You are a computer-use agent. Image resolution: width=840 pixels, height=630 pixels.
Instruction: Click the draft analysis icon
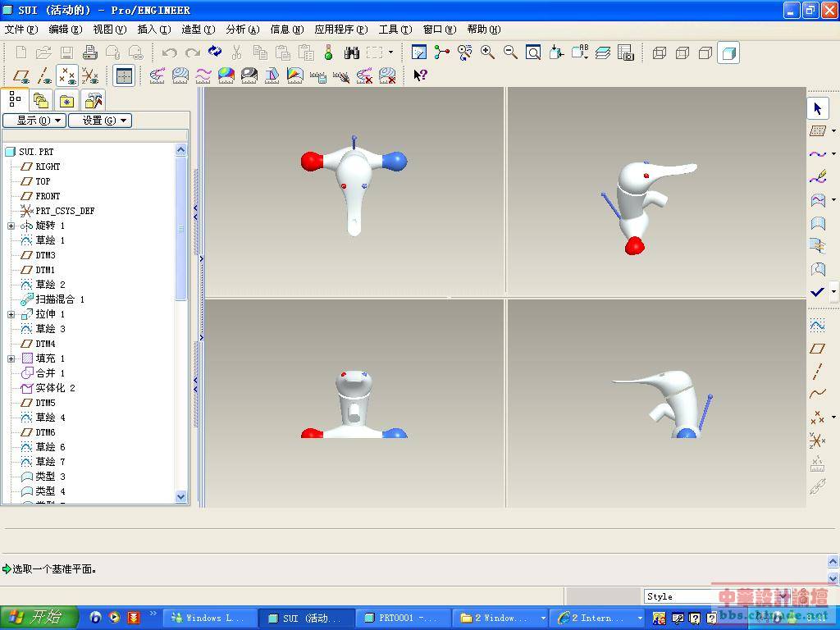pos(272,75)
